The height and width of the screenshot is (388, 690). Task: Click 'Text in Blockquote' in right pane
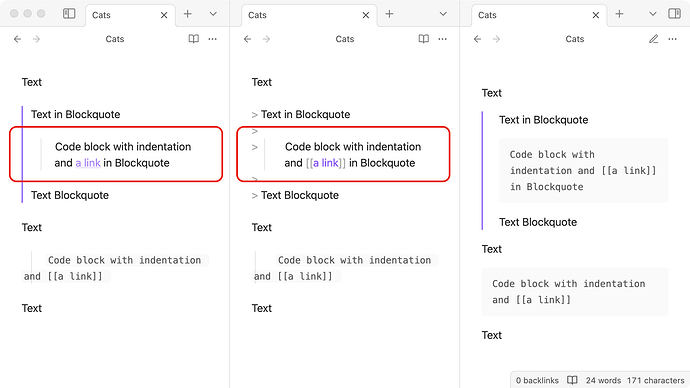(543, 120)
